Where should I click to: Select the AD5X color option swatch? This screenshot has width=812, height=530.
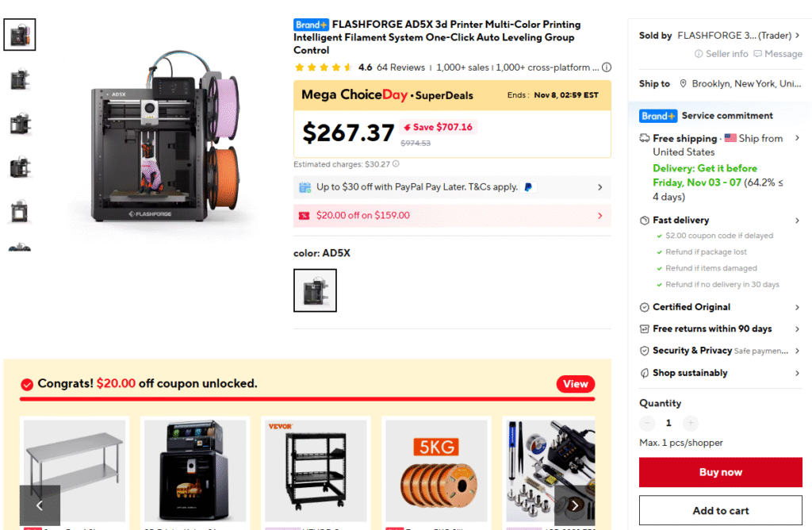click(x=315, y=290)
